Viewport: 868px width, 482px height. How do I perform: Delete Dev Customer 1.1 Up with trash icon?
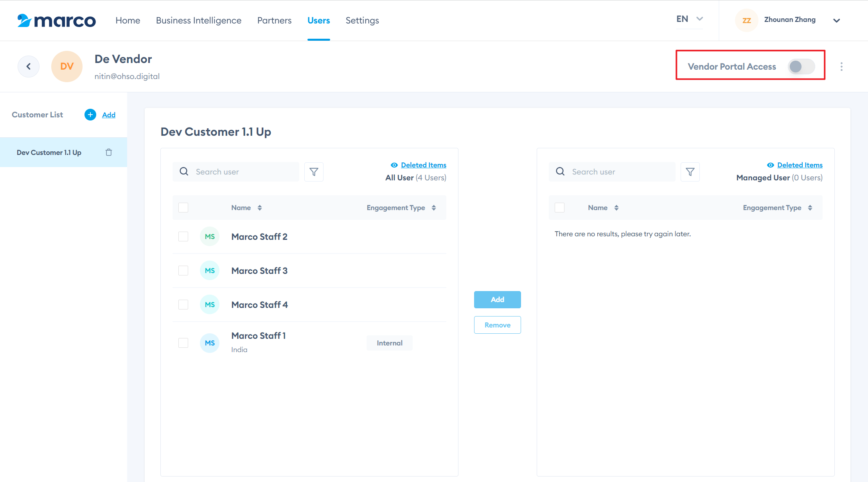click(x=109, y=152)
